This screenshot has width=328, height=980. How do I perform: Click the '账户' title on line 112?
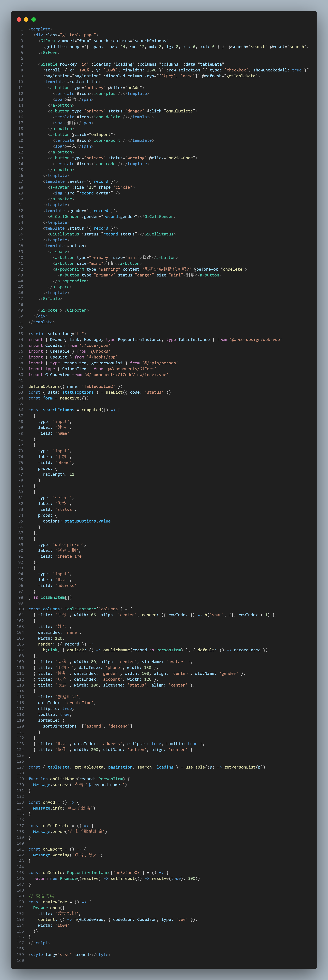click(x=62, y=679)
